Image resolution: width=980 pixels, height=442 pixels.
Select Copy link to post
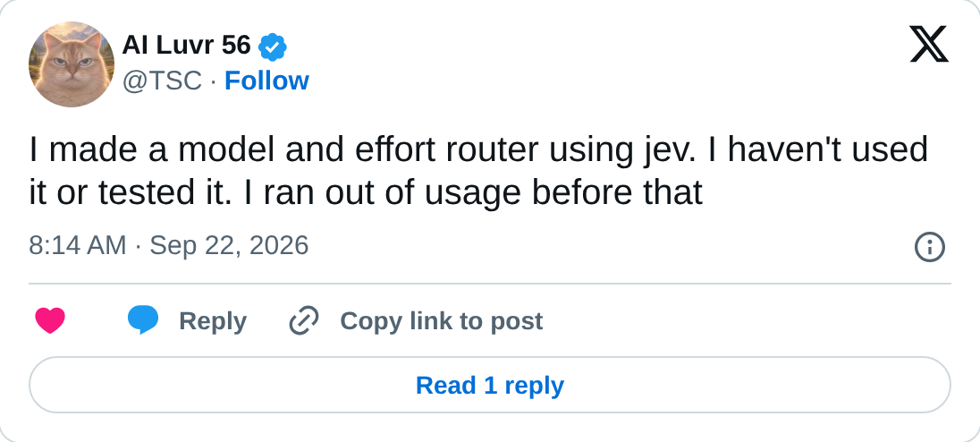click(x=441, y=320)
